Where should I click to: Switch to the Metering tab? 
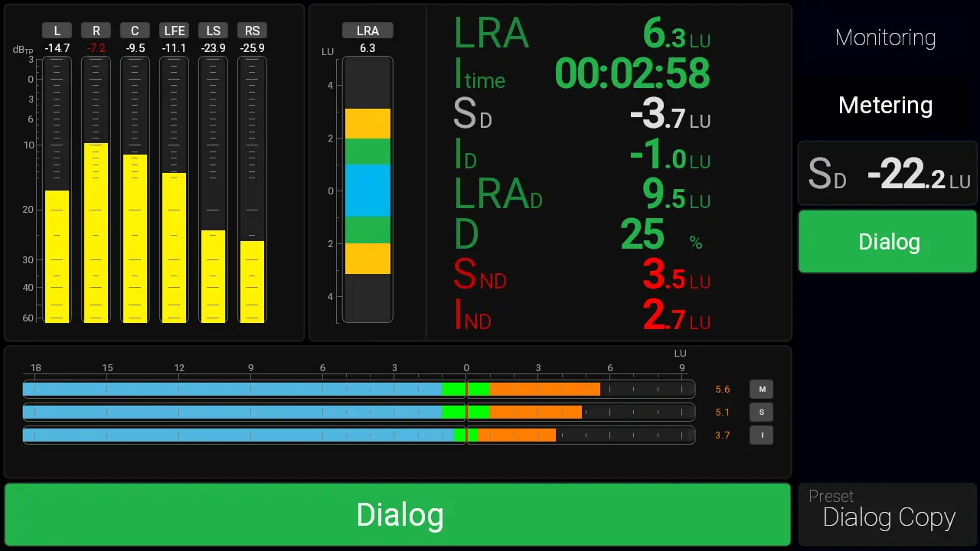(885, 105)
